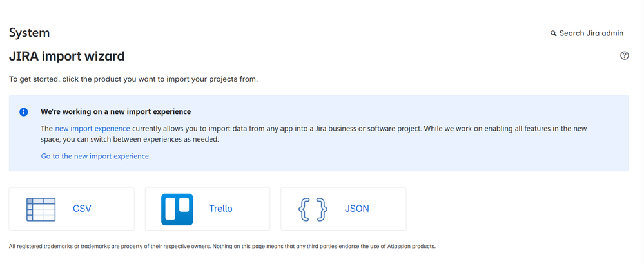Click the 'Search Jira admin' text
The image size is (644, 264).
point(591,33)
